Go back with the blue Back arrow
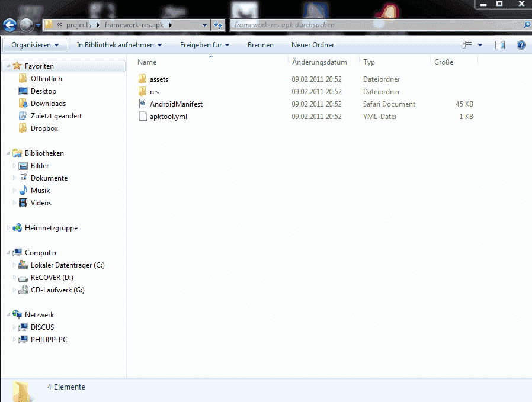The height and width of the screenshot is (402, 532). point(9,25)
